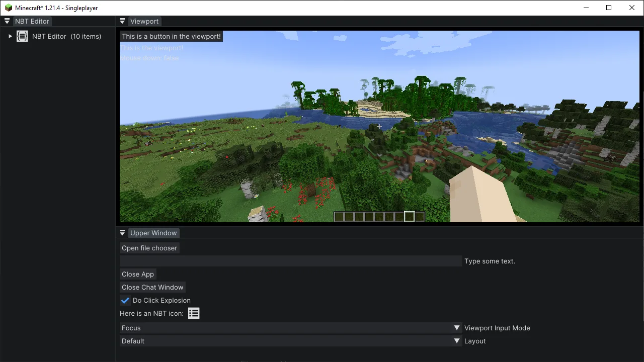Select the Upper Window tab
The width and height of the screenshot is (644, 362).
(x=153, y=233)
